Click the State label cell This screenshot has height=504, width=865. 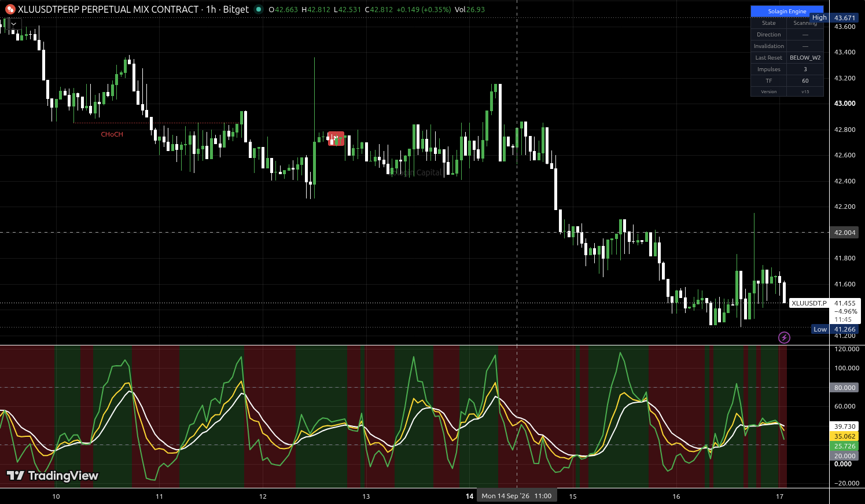768,23
